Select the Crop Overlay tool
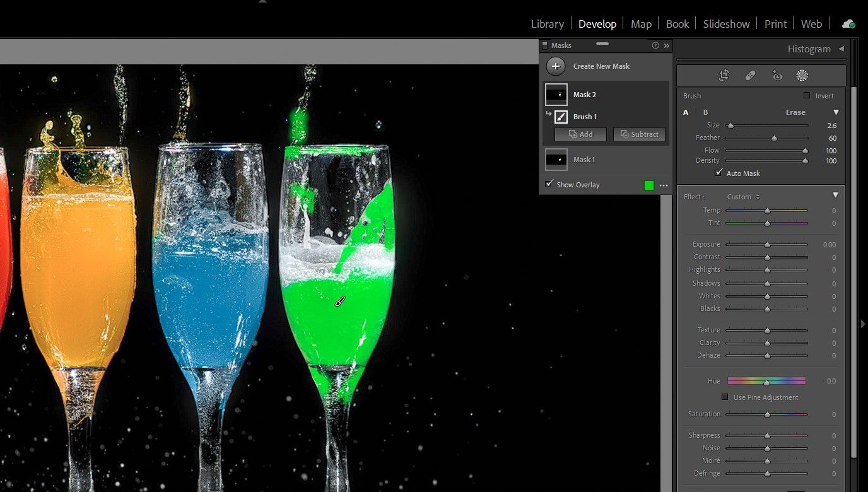Screen dimensions: 868x492 coord(724,76)
